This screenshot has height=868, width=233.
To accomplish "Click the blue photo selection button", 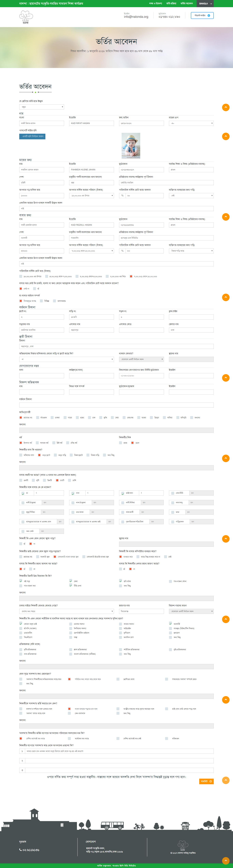I will coord(32,136).
